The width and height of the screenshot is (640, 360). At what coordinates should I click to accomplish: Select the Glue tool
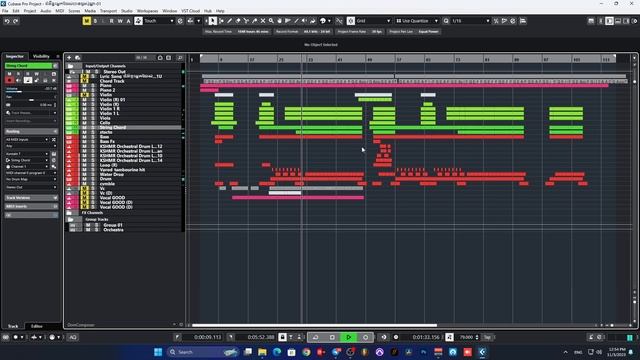(254, 21)
